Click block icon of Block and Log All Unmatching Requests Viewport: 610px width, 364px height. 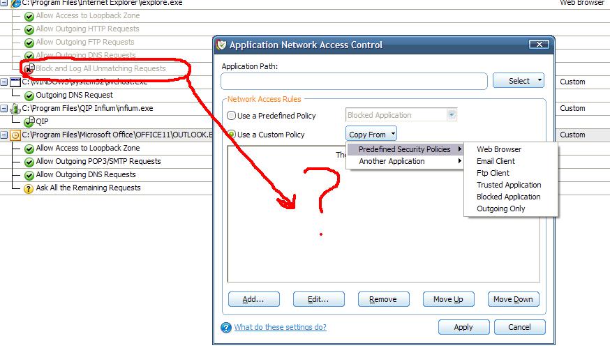[29, 69]
